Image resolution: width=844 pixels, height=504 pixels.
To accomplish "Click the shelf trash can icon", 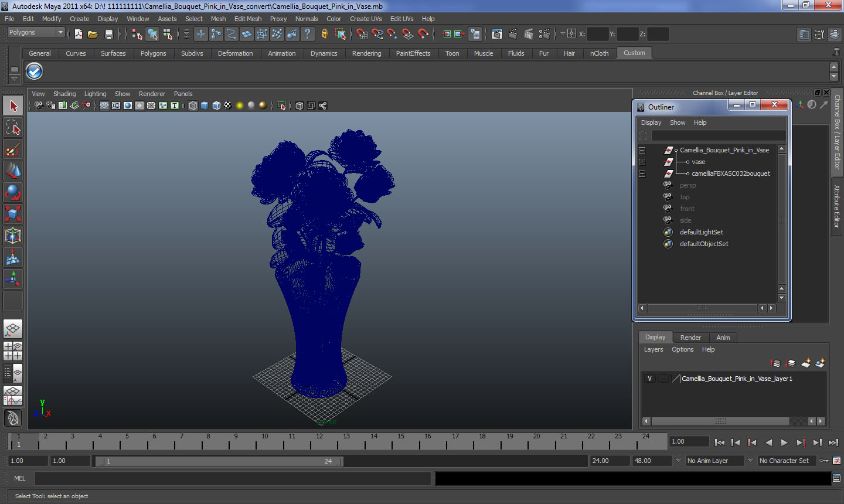I will (x=836, y=53).
